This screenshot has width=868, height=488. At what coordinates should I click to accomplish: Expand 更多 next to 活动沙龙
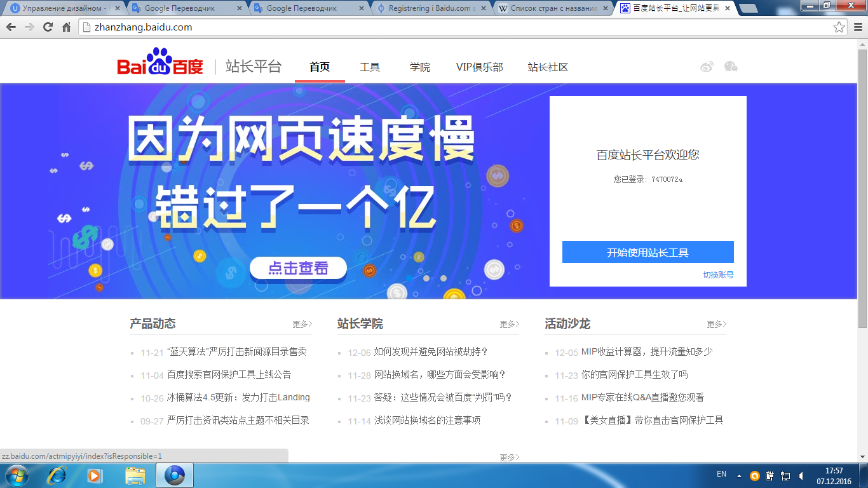[x=717, y=324]
